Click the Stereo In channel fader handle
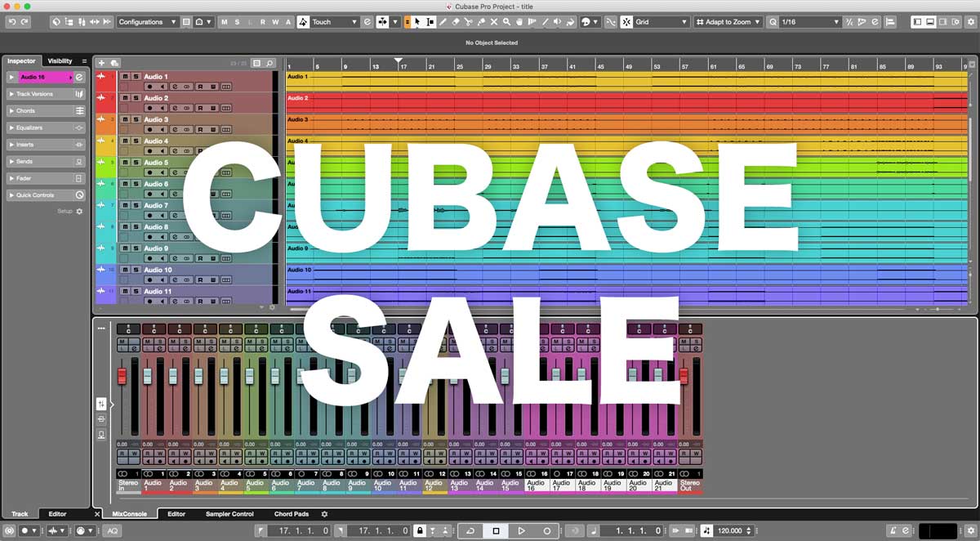This screenshot has width=980, height=541. 122,376
